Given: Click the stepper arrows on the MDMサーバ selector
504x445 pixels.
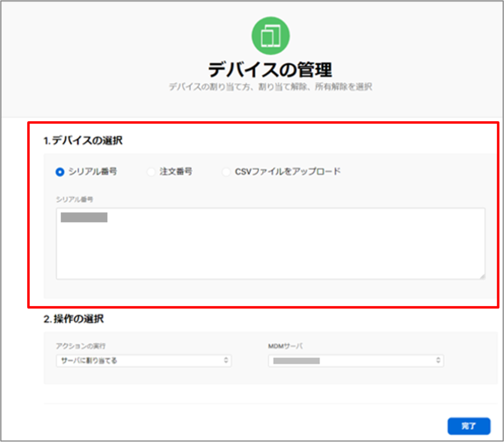Looking at the screenshot, I should 438,361.
